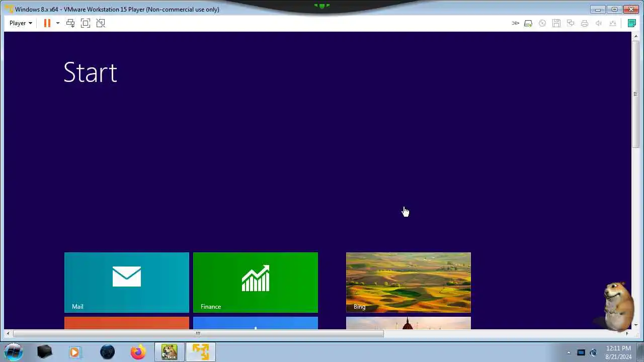This screenshot has height=362, width=644.
Task: Send Ctrl+Alt+Del to the virtual machine
Action: click(70, 23)
